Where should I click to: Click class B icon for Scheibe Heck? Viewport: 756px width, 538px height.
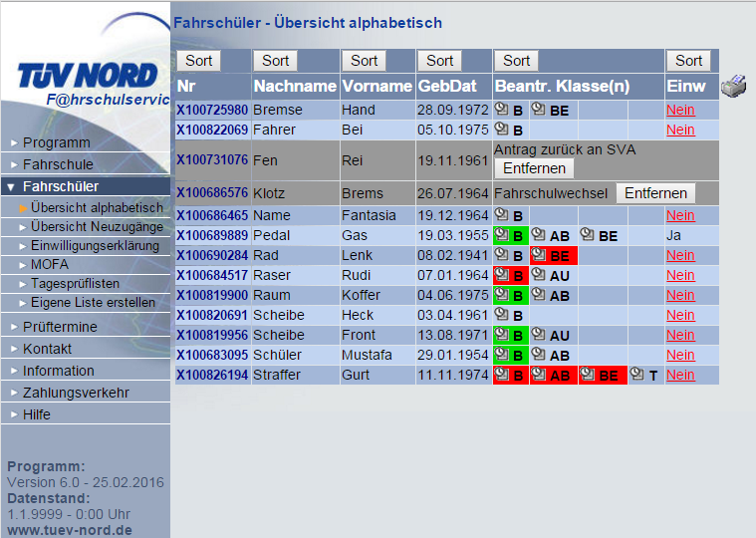click(x=502, y=314)
